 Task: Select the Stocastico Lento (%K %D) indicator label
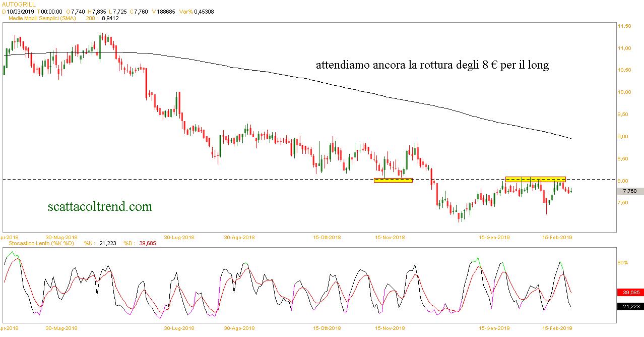tap(41, 244)
